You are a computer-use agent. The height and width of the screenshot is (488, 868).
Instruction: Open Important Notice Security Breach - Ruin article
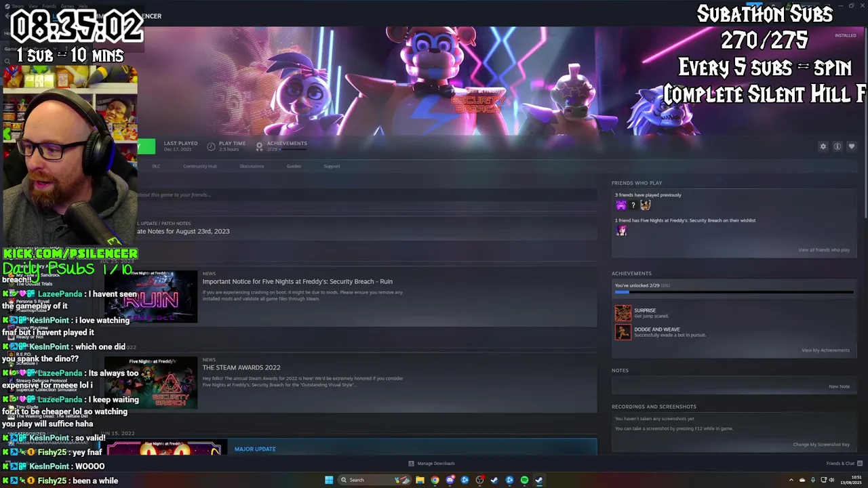coord(297,281)
